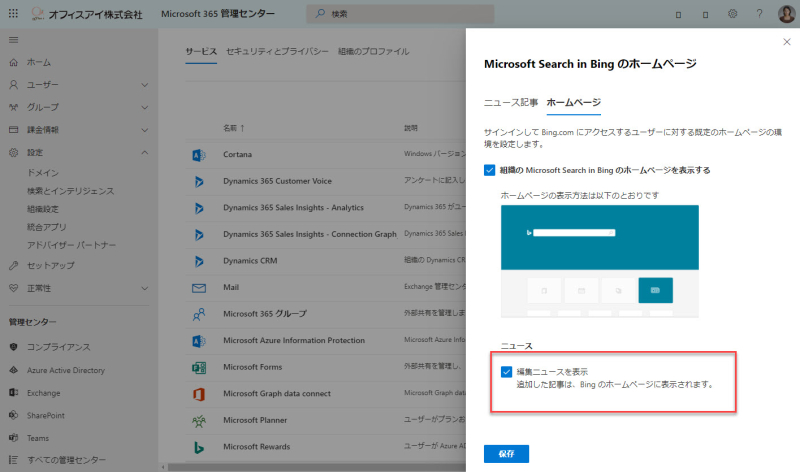Expand the billing menu chevron
This screenshot has width=800, height=472.
click(x=145, y=130)
